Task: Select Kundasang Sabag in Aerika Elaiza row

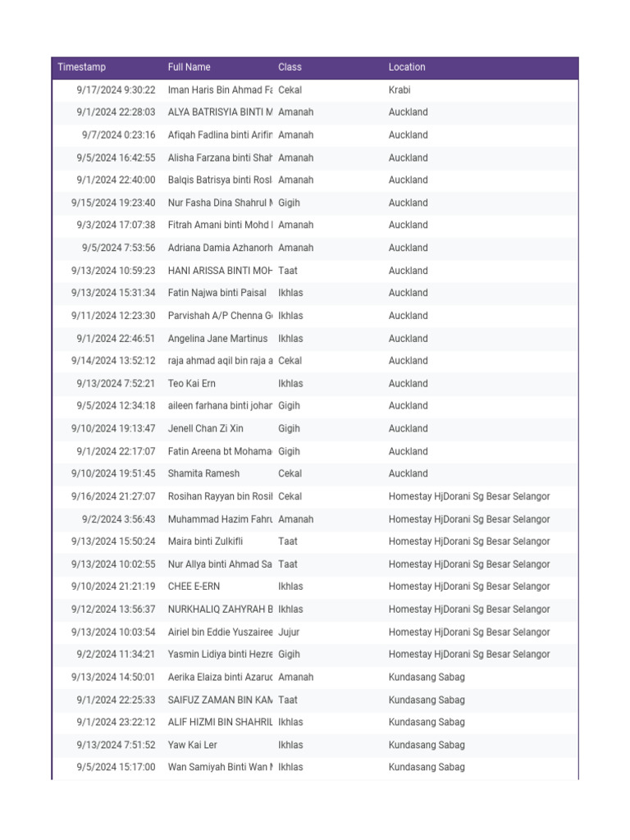Action: point(427,677)
